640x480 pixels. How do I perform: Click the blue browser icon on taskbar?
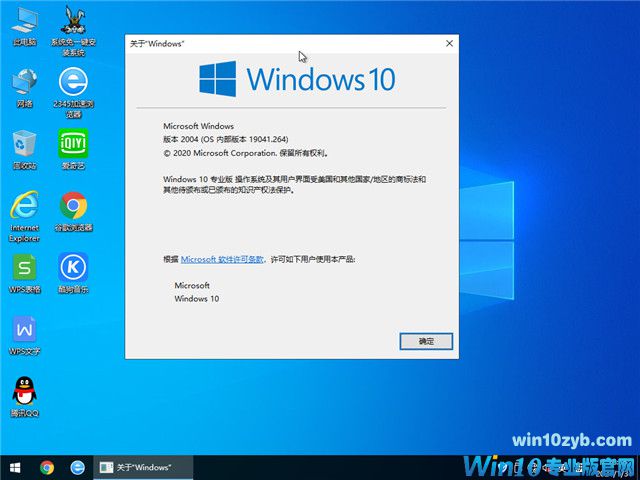point(77,467)
